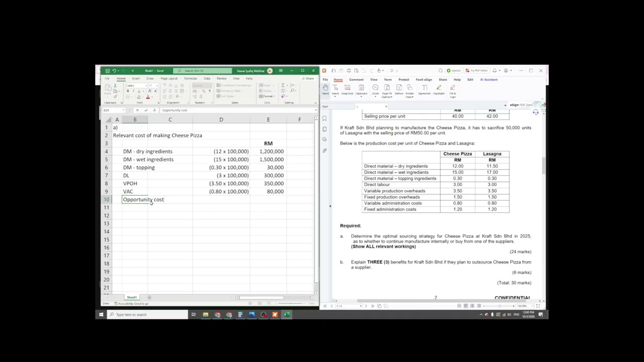Click the print icon in Foxit toolbar
This screenshot has width=644, height=362.
(x=349, y=70)
